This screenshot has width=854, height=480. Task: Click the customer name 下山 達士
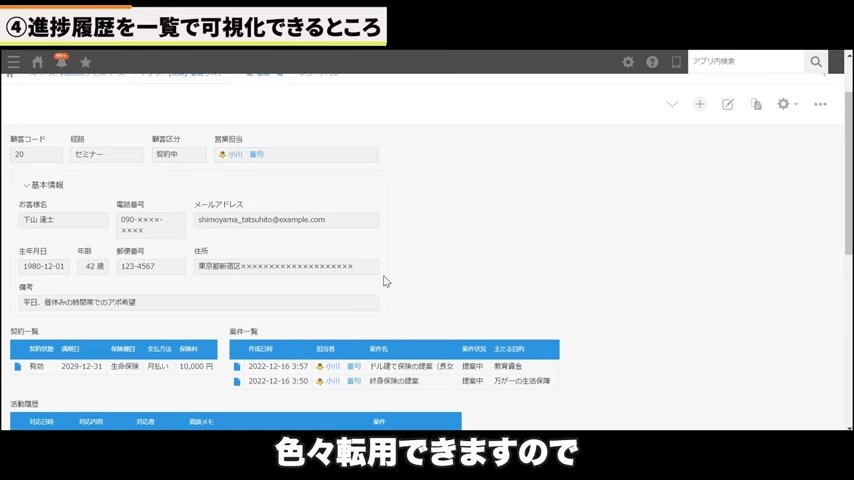pos(64,220)
